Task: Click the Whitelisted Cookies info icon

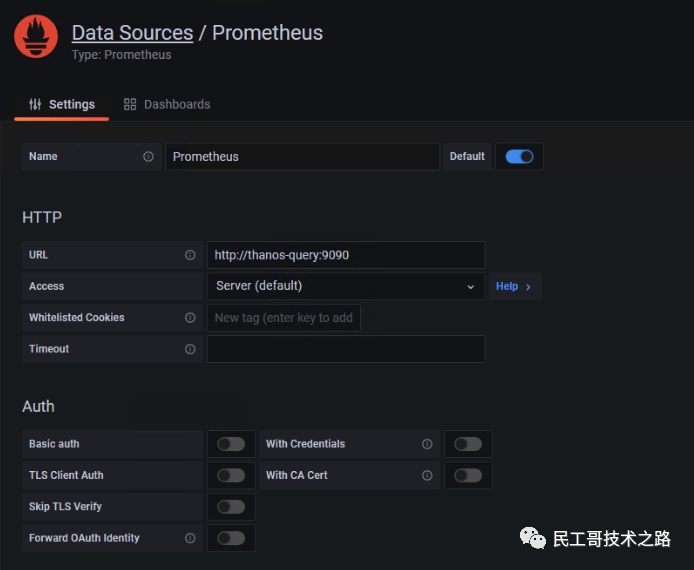Action: pyautogui.click(x=190, y=318)
